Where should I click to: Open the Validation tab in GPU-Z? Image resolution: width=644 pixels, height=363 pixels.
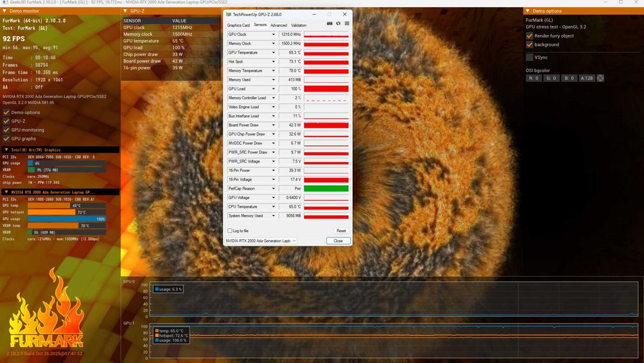coord(299,25)
